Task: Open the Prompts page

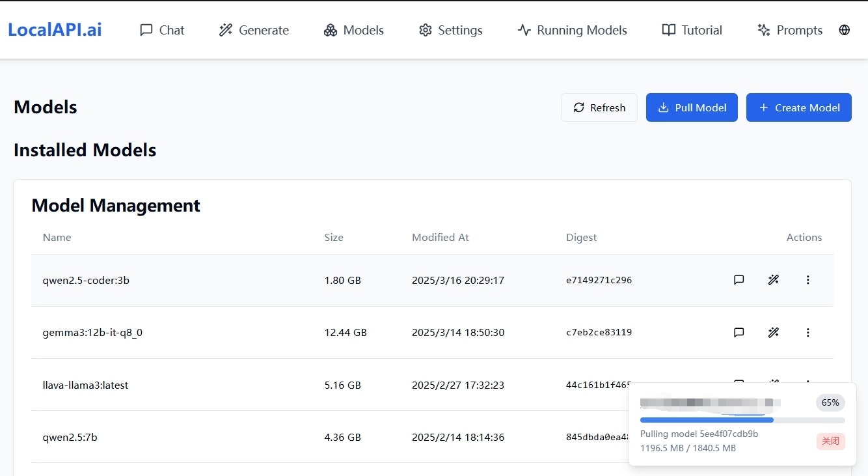Action: pos(790,30)
